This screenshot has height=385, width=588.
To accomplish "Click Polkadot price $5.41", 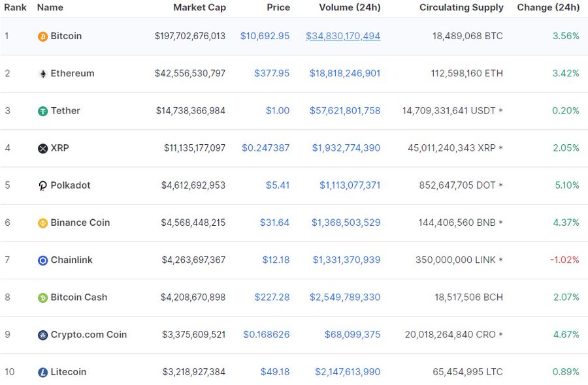I will (278, 185).
